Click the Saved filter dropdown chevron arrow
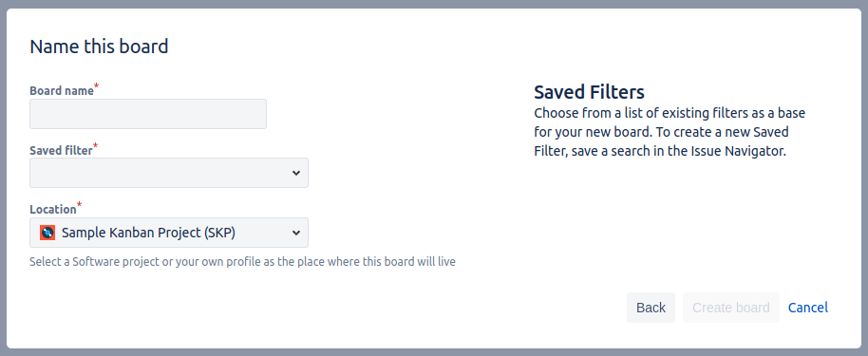This screenshot has width=868, height=356. (x=296, y=174)
